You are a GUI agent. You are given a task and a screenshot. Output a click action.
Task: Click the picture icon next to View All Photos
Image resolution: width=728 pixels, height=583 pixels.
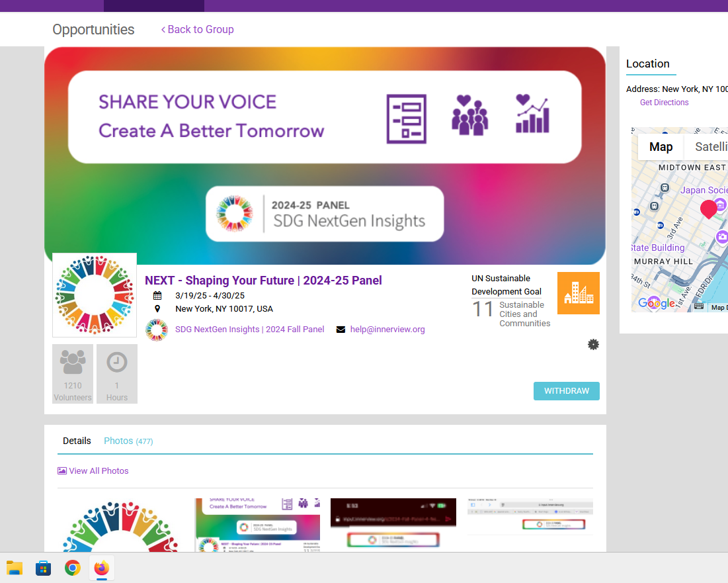61,471
